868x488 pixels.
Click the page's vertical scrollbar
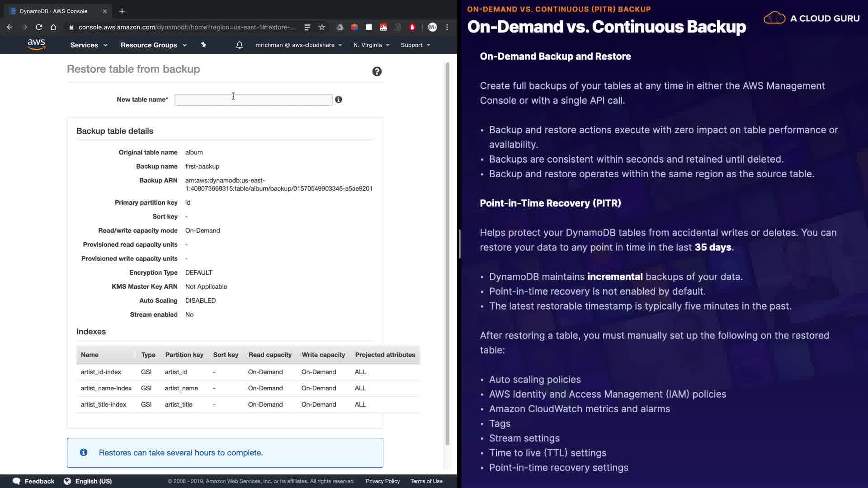click(x=448, y=253)
